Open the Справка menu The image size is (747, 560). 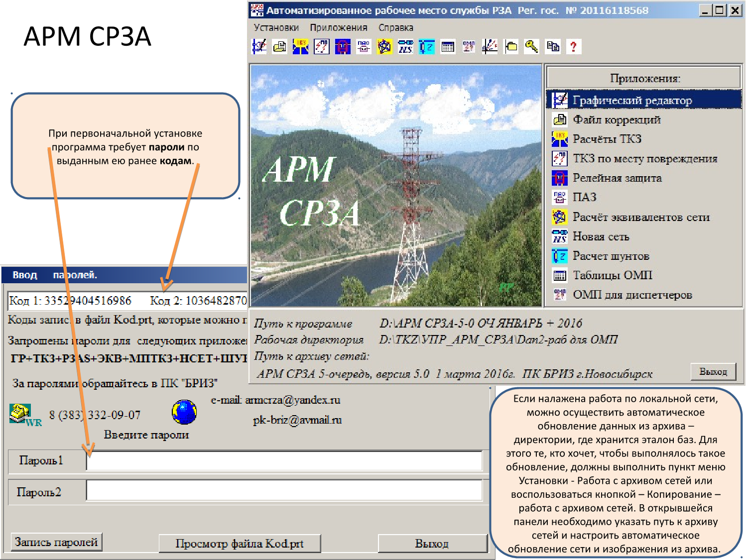395,27
